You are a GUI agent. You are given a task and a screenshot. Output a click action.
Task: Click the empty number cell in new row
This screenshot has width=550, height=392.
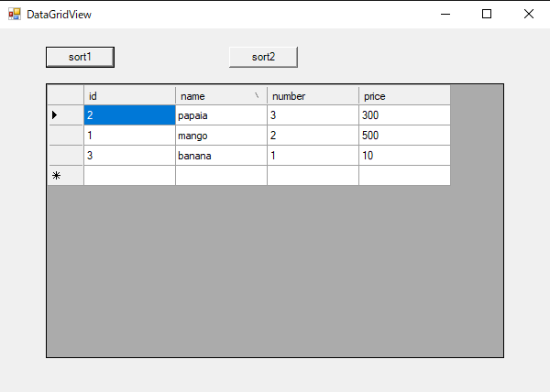pyautogui.click(x=313, y=175)
